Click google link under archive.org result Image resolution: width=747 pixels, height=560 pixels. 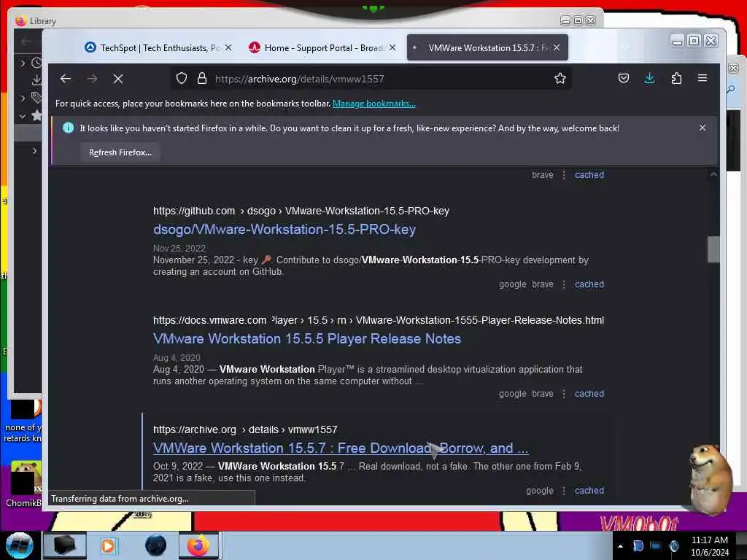(540, 491)
